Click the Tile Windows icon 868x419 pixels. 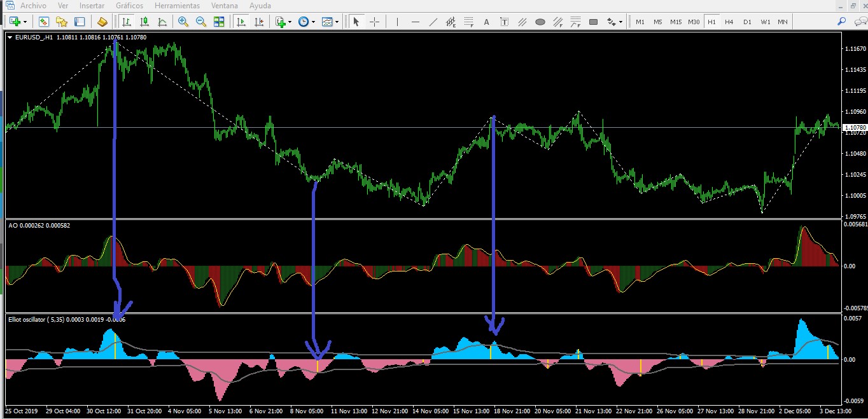point(219,22)
